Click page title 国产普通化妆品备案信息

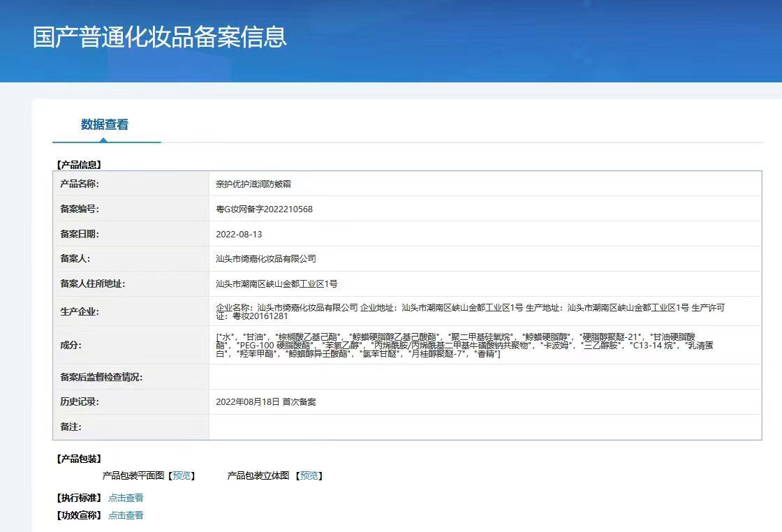click(x=160, y=38)
